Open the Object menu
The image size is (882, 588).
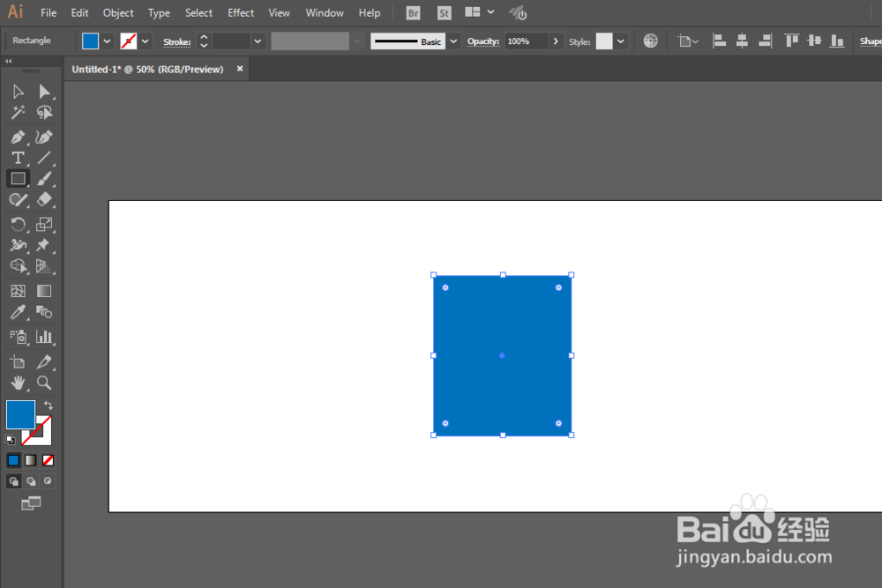(118, 12)
